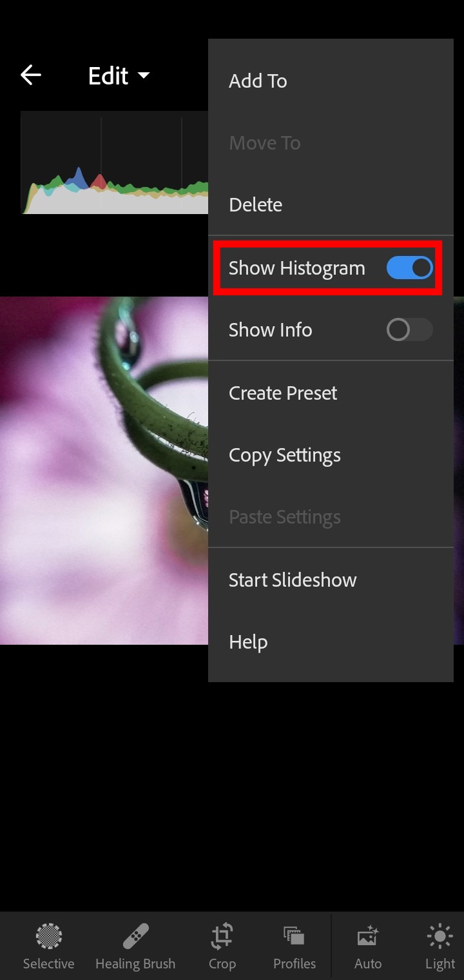464x980 pixels.
Task: Tap Create Preset menu entry
Action: pyautogui.click(x=283, y=393)
